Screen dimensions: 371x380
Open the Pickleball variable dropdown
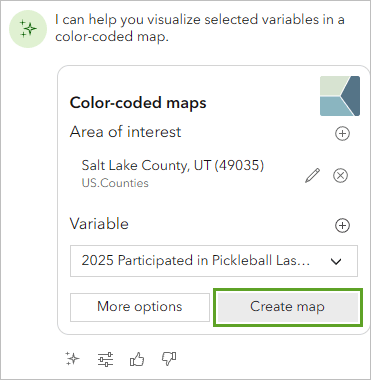point(214,261)
